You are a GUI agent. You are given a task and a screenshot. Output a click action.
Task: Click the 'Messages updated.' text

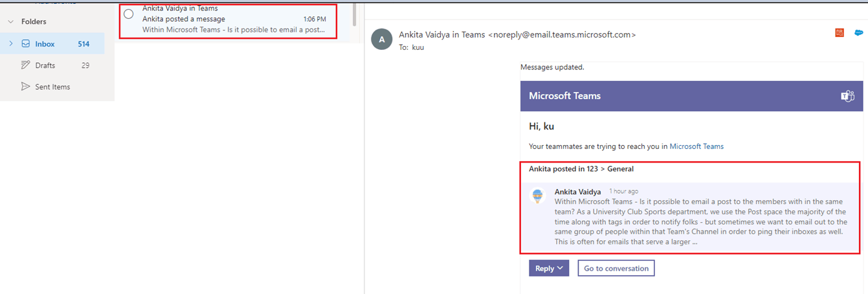coord(552,67)
